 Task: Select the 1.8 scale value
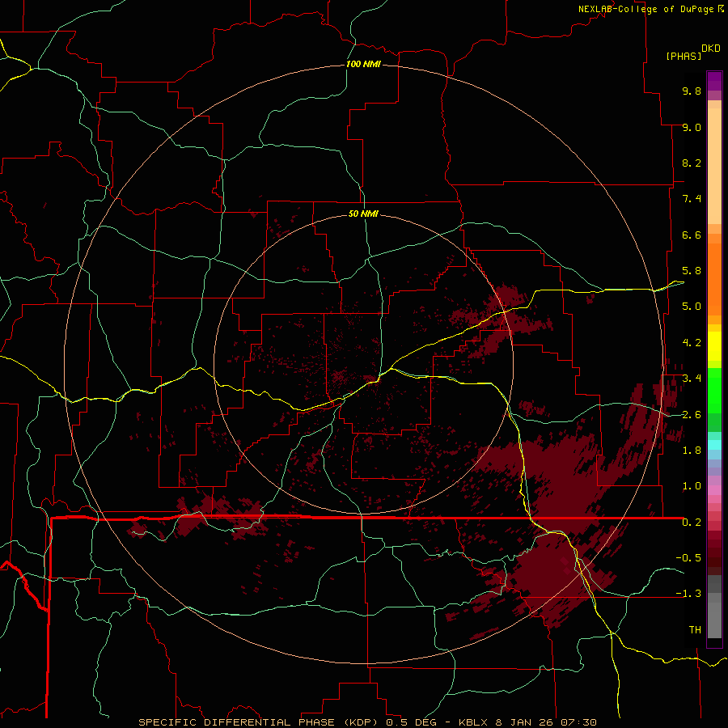click(692, 451)
